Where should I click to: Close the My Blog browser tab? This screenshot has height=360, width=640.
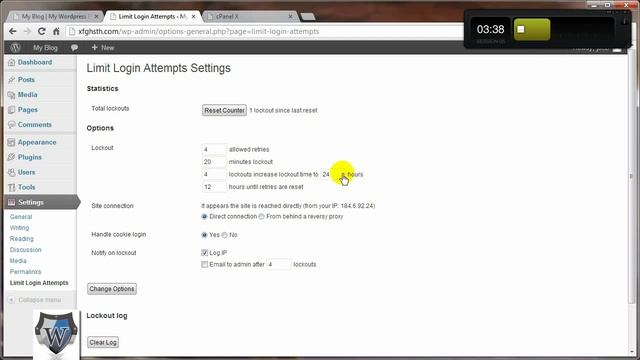(96, 17)
